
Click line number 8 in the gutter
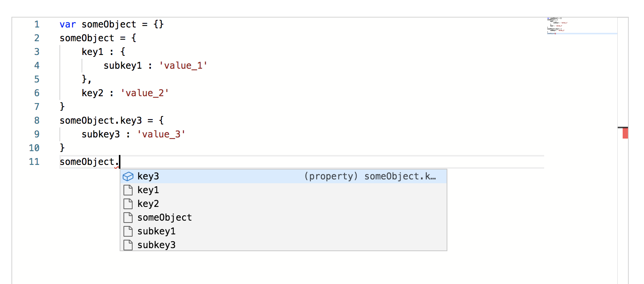click(x=37, y=121)
